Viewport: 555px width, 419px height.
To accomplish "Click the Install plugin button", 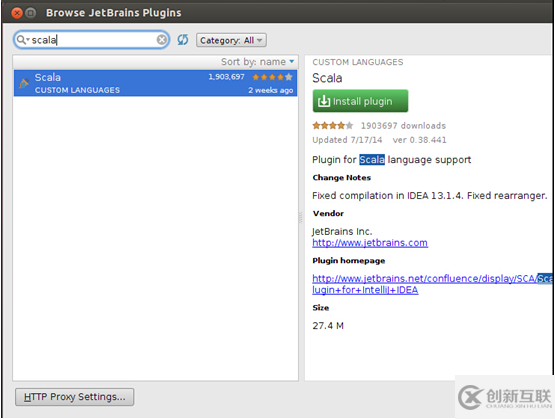I will [360, 101].
